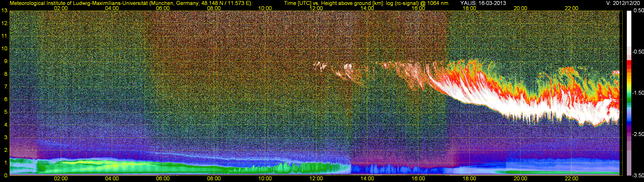644x182 pixels.
Task: Click the 16:00 label on the top time axis
Action: tap(418, 8)
